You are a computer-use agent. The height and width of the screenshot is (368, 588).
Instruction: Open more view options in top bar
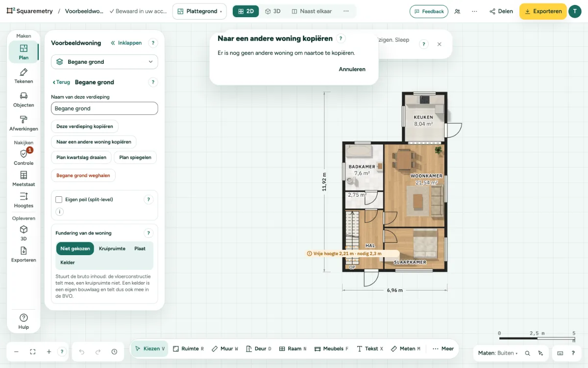coord(346,11)
